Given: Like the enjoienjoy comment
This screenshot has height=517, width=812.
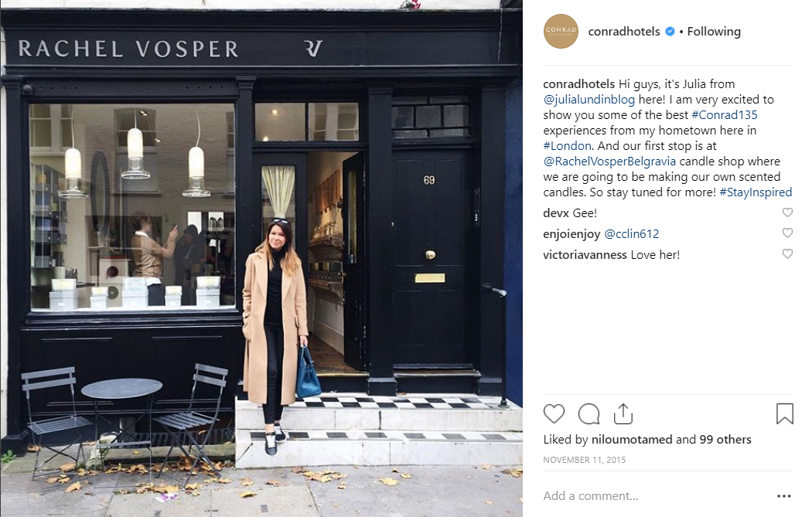Looking at the screenshot, I should [x=787, y=233].
